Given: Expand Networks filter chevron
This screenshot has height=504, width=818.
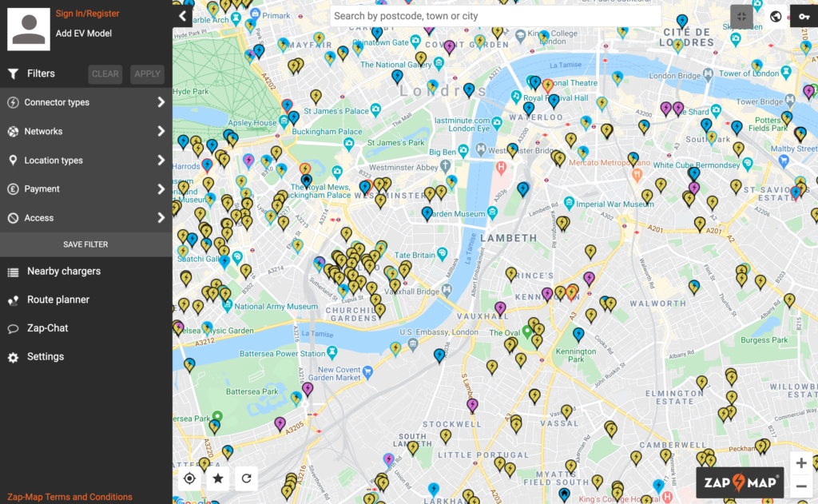Looking at the screenshot, I should coord(161,131).
